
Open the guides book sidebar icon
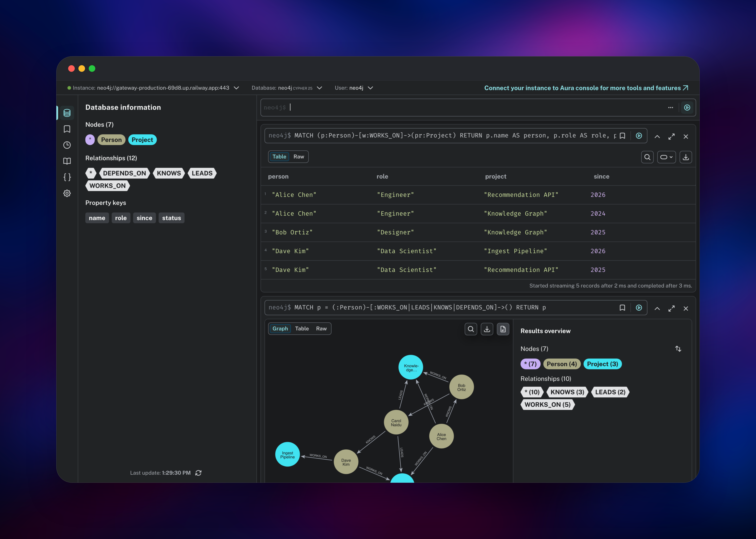tap(67, 161)
